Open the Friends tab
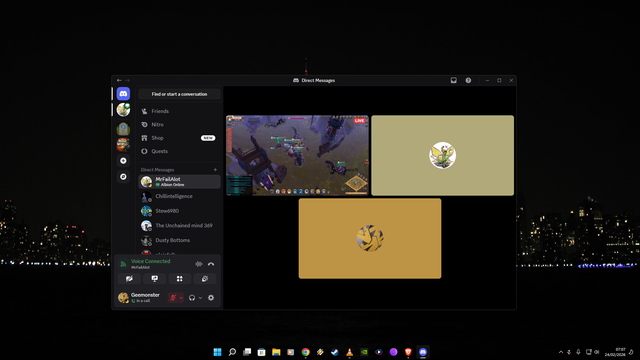This screenshot has height=360, width=640. point(179,111)
